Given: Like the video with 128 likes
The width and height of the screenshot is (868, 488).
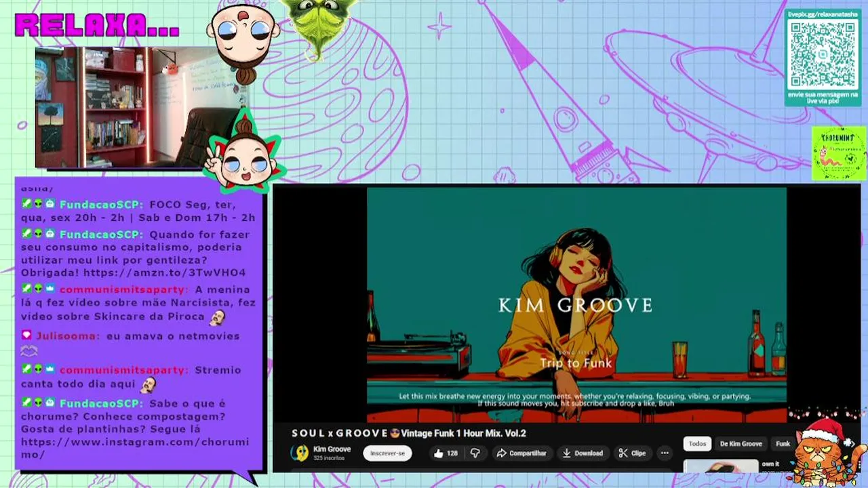Looking at the screenshot, I should [446, 453].
